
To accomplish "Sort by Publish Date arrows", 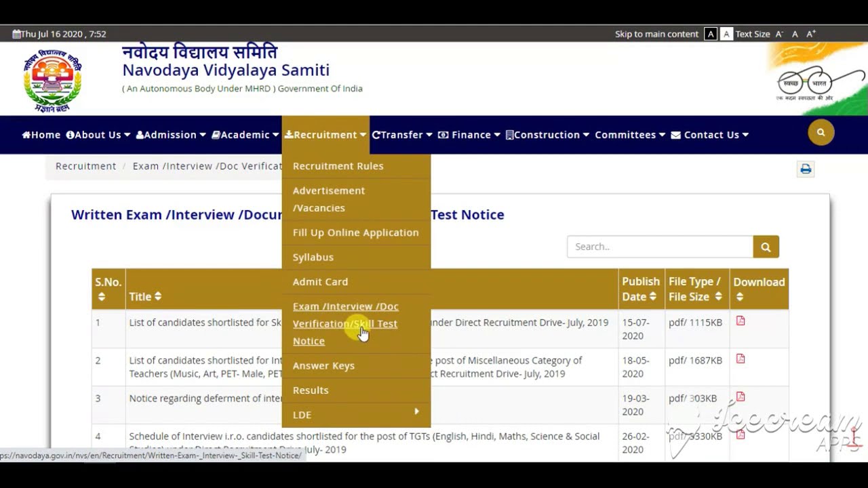I will [x=653, y=297].
